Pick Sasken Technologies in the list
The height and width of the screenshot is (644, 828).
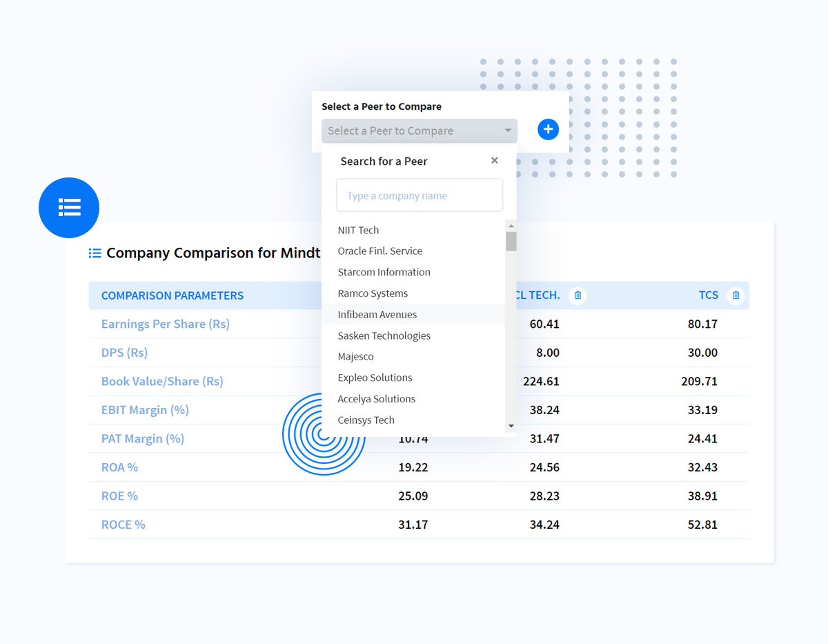[x=384, y=335]
